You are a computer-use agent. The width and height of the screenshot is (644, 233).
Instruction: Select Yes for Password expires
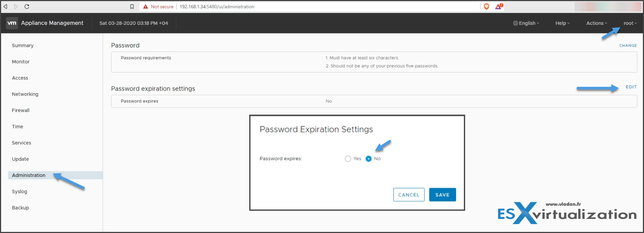pyautogui.click(x=348, y=159)
